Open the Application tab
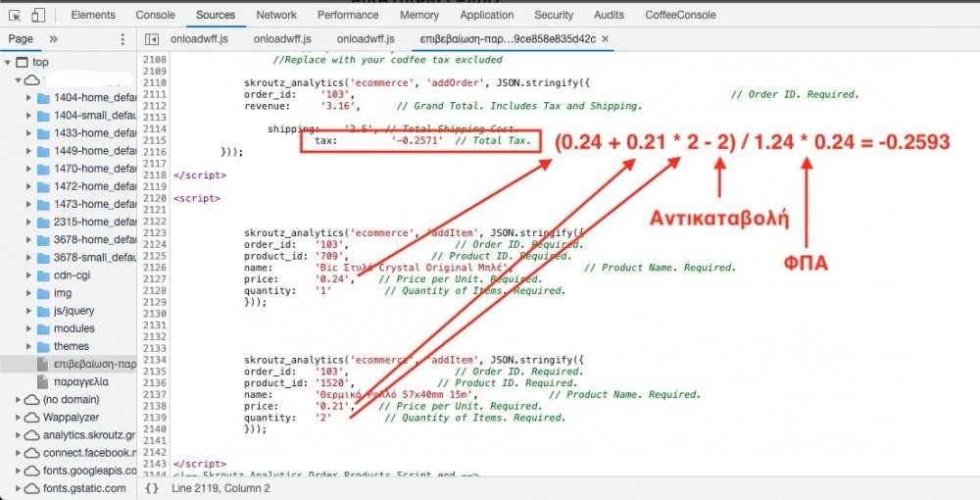The image size is (980, 500). point(487,15)
